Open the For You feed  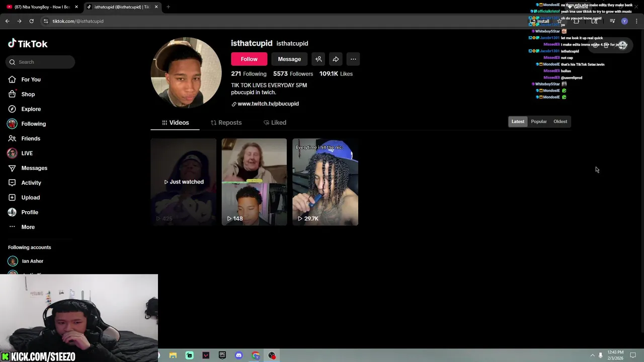(31, 79)
